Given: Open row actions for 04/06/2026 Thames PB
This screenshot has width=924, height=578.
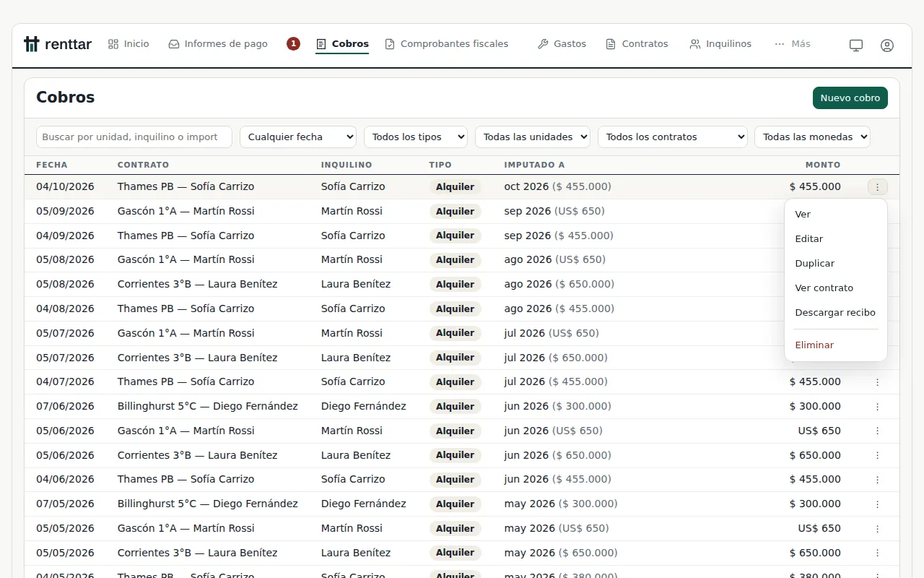Looking at the screenshot, I should 878,480.
